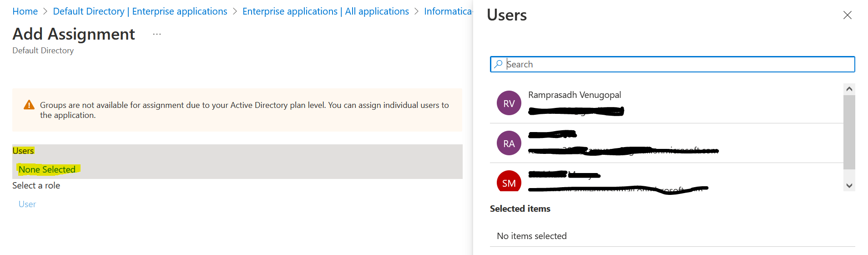Viewport: 868px width, 255px height.
Task: Select the RV avatar for Ramprasadh Venugopal
Action: click(509, 103)
